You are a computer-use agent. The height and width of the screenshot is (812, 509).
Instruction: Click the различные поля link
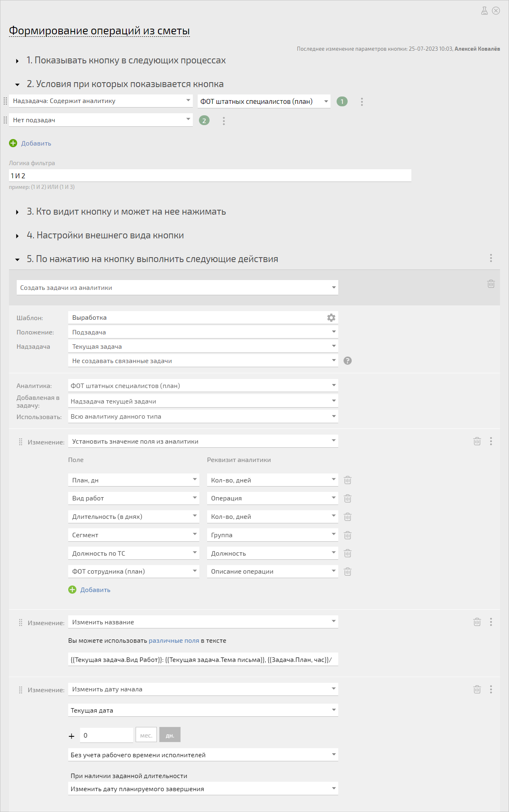click(x=174, y=641)
